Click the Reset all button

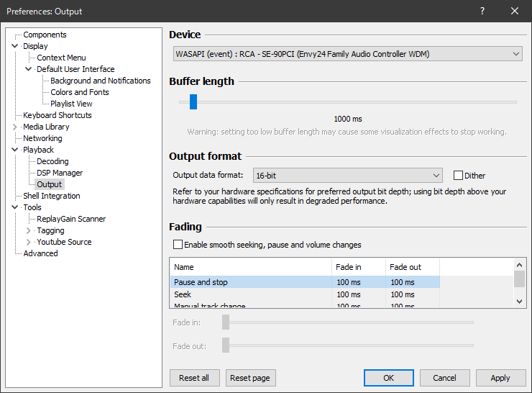[194, 378]
